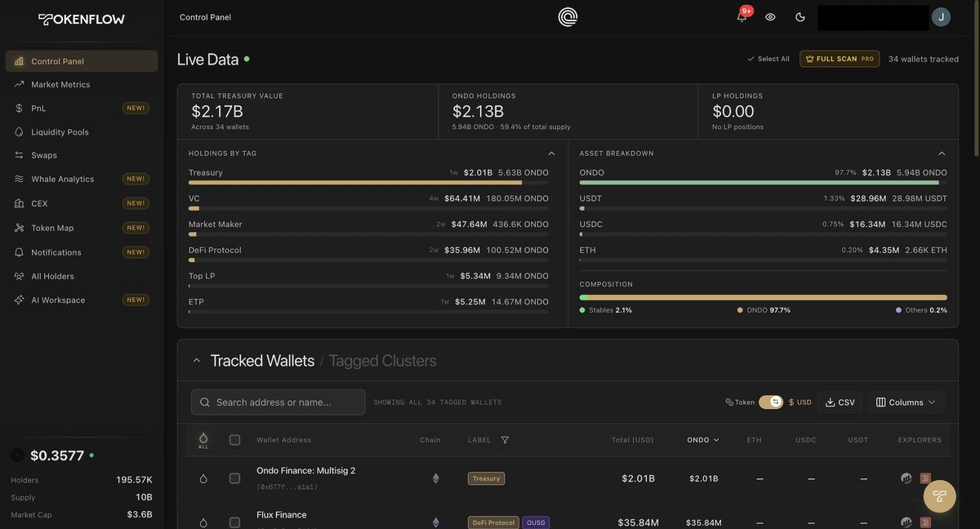
Task: Click the $0.3577 token price in sidebar
Action: click(x=57, y=456)
